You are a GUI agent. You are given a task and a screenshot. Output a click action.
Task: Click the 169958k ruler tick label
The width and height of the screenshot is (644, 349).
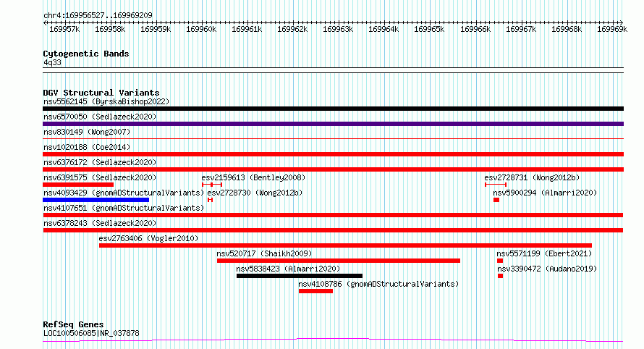[x=110, y=30]
